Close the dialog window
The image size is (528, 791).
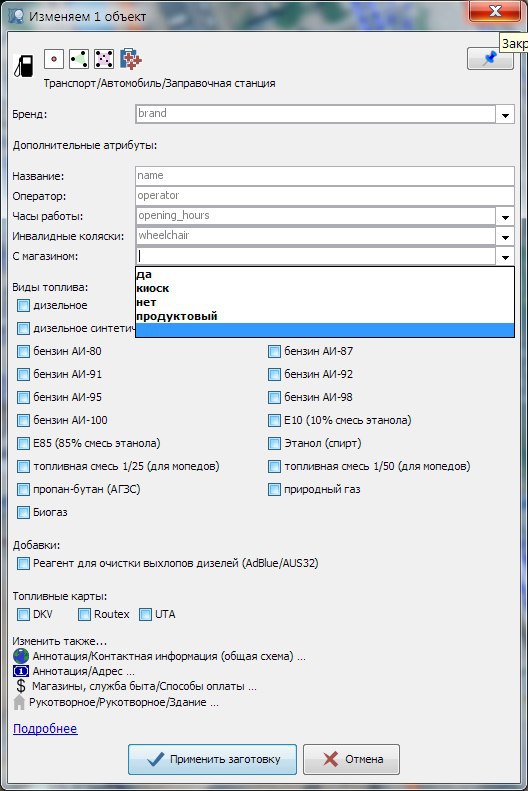click(495, 11)
